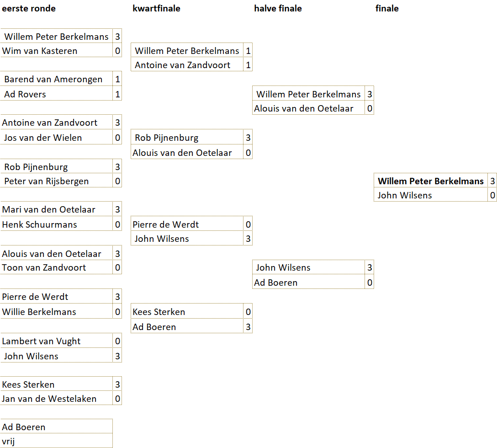Click the Willie Berkelmans cell
The image size is (497, 448).
click(39, 312)
